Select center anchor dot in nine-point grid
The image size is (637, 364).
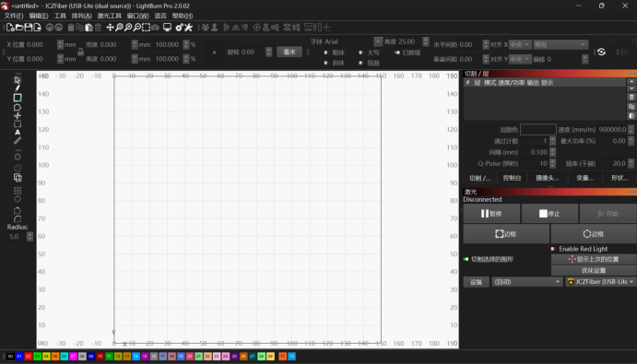click(214, 52)
